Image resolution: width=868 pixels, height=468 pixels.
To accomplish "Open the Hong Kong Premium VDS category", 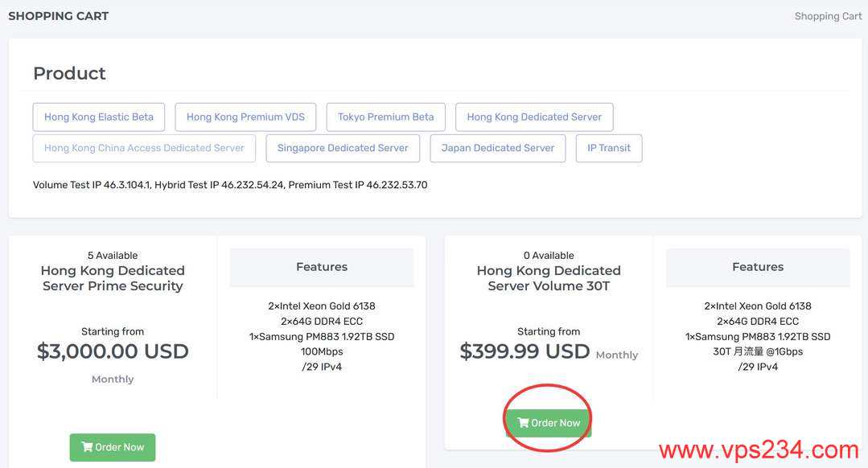I will (245, 117).
